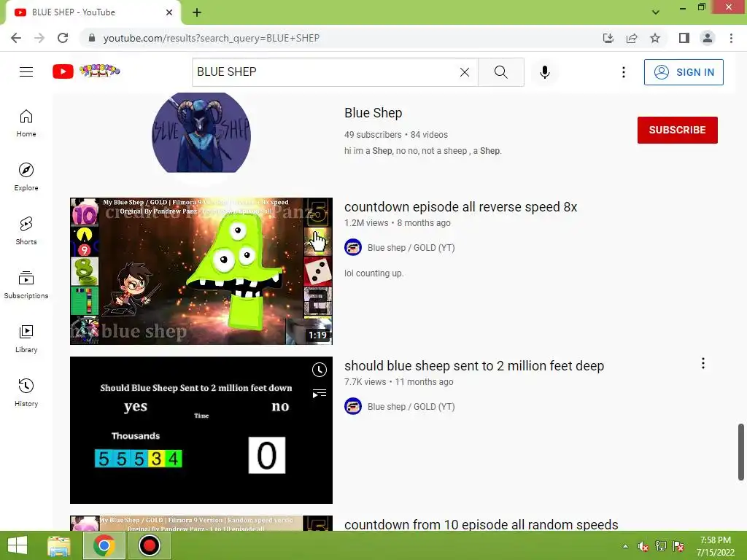This screenshot has width=747, height=560.
Task: Add blue sheep video to queue
Action: [x=320, y=393]
